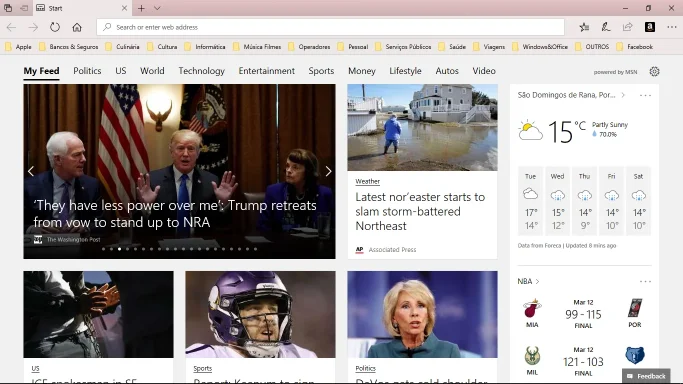Open the handcuffs US story image

(98, 314)
